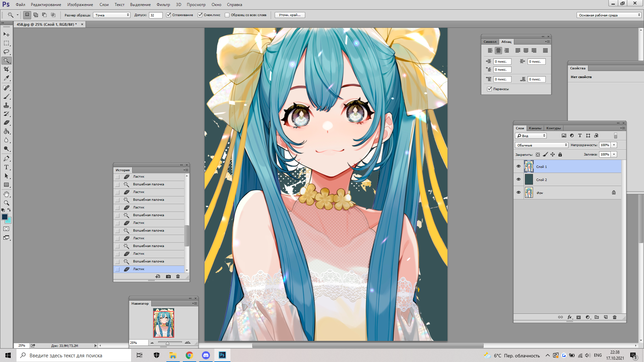Click the Navigator zoom slider
644x362 pixels.
[167, 343]
